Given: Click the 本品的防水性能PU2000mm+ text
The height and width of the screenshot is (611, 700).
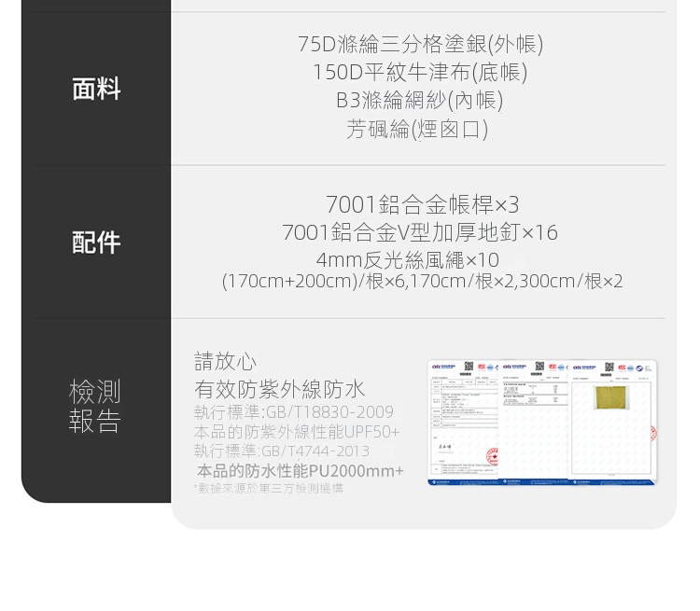Looking at the screenshot, I should click(300, 471).
